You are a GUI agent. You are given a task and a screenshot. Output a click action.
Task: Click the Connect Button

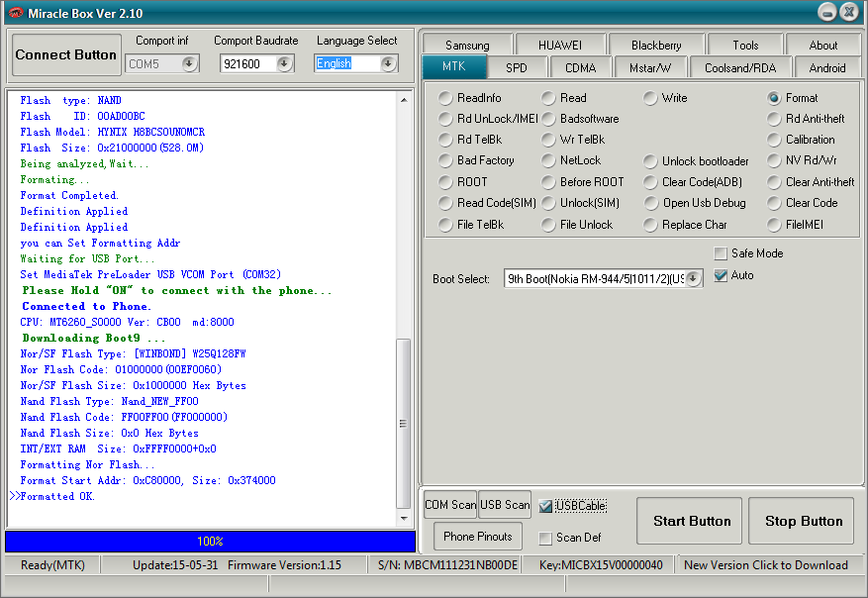tap(66, 54)
